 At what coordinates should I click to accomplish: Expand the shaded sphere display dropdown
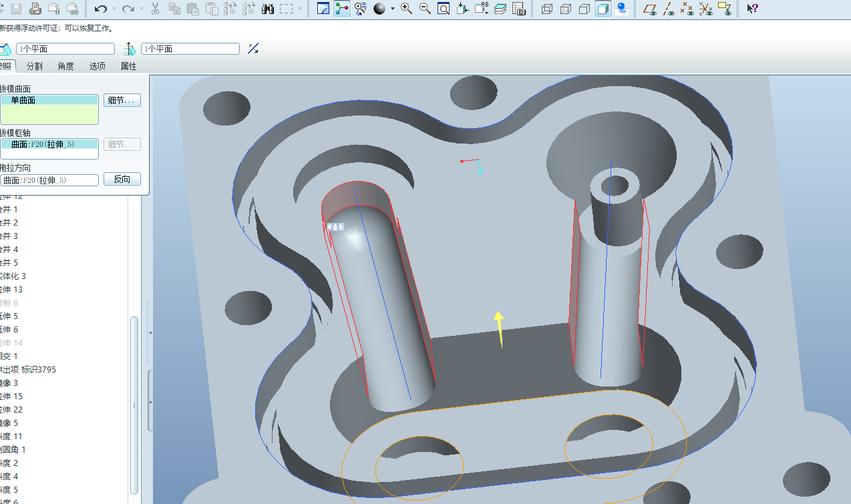(392, 9)
